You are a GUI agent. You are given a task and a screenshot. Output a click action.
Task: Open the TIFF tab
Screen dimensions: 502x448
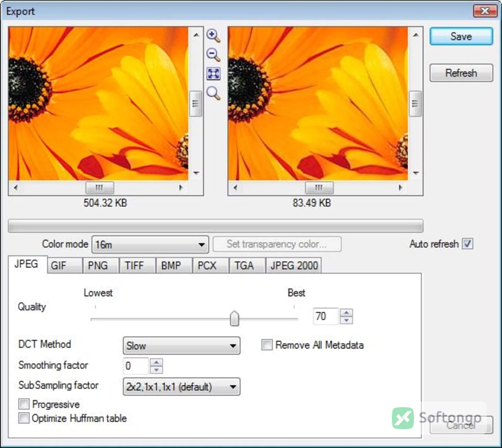138,265
